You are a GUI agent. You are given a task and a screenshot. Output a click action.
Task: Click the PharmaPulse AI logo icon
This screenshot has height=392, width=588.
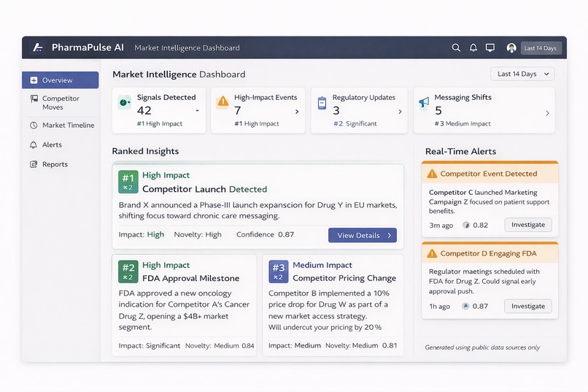(37, 47)
